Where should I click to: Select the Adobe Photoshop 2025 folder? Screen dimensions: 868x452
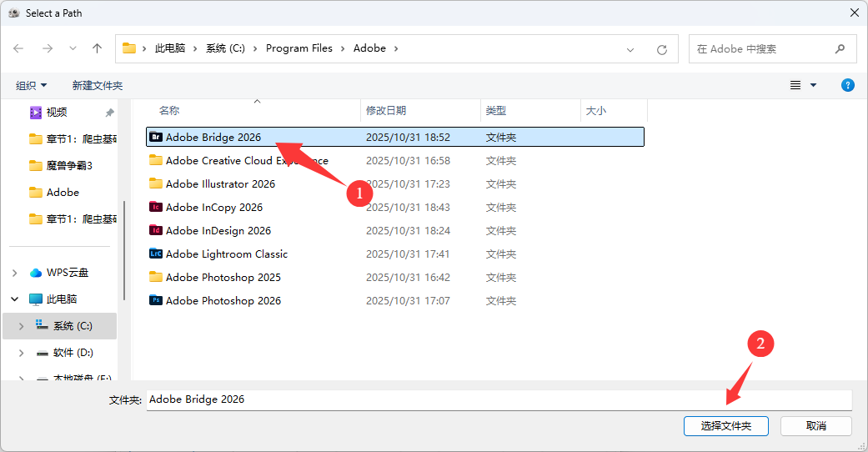tap(395, 277)
